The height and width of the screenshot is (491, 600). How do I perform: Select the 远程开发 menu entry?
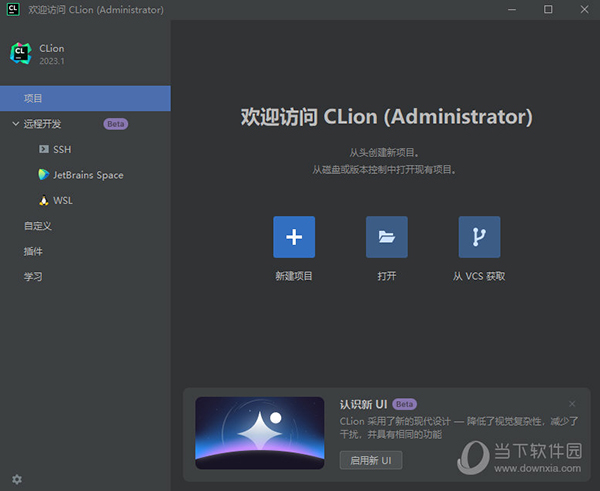tap(42, 124)
